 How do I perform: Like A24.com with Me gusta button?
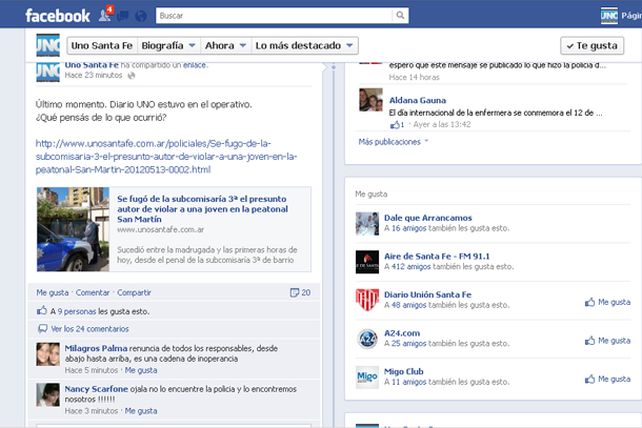(x=608, y=340)
